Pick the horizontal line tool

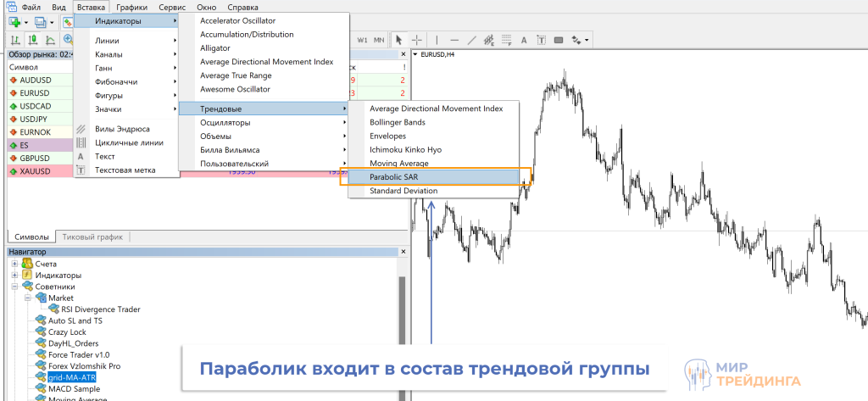454,40
